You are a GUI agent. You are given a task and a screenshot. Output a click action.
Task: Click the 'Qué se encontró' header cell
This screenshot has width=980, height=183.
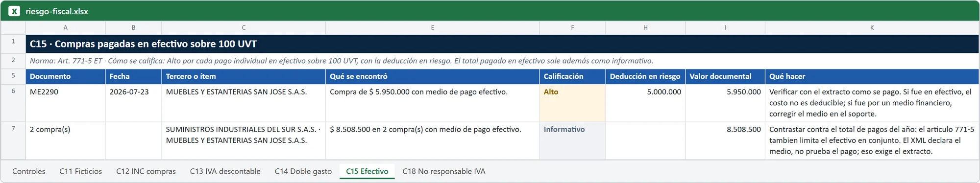pos(433,76)
